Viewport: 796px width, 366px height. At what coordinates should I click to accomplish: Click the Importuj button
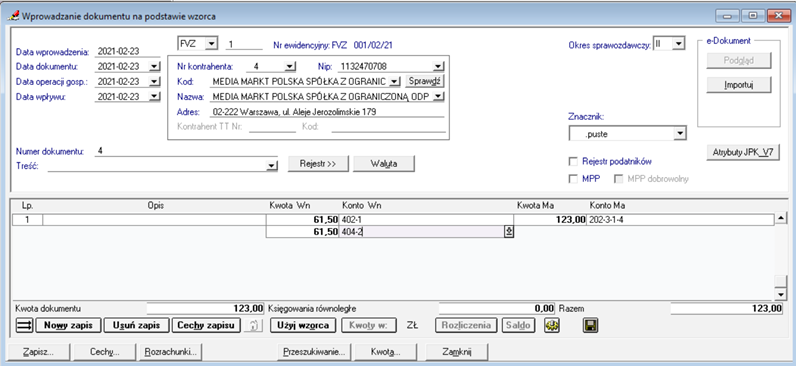click(739, 85)
